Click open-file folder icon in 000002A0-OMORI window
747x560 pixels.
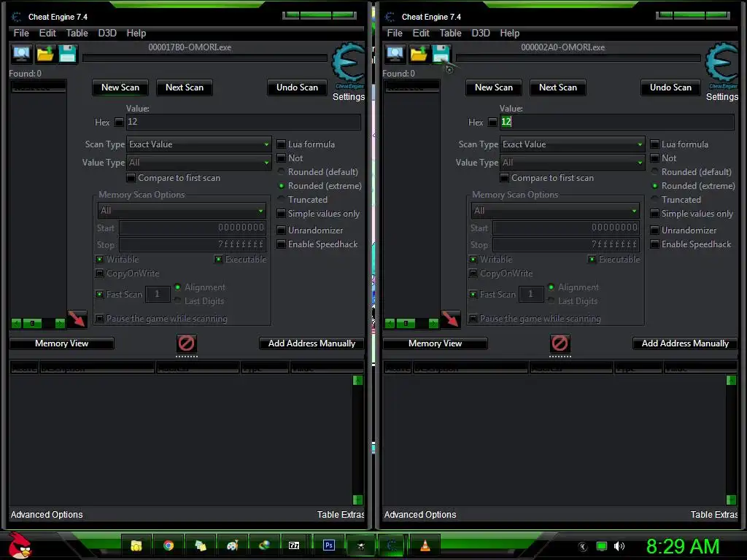click(419, 54)
